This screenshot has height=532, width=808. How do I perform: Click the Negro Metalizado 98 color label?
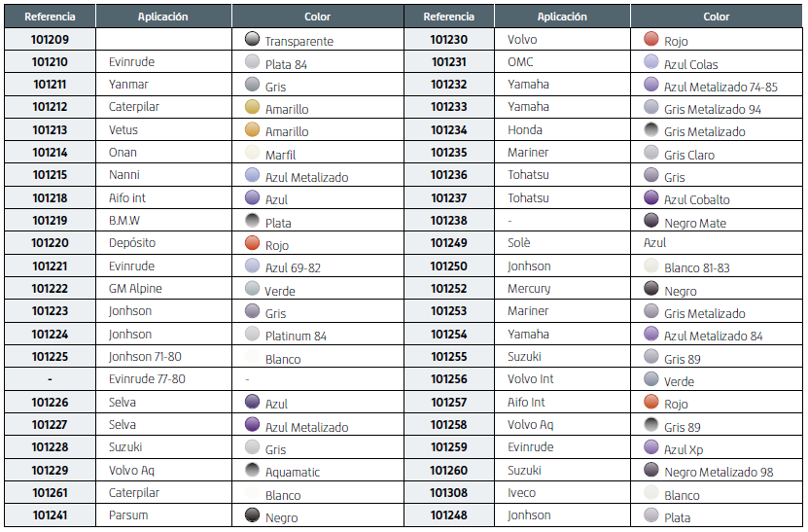tap(719, 473)
